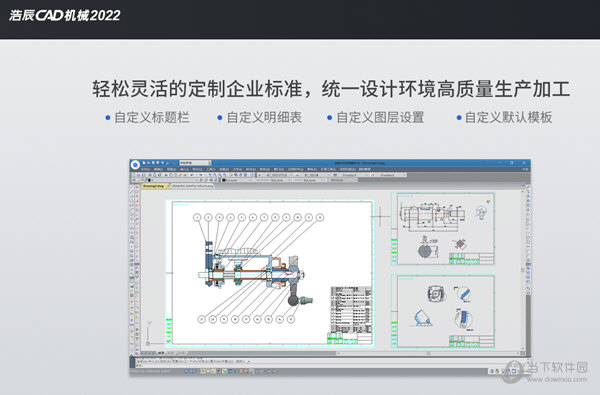600x395 pixels.
Task: Click the 自定义图层设置 bullet text
Action: point(380,117)
